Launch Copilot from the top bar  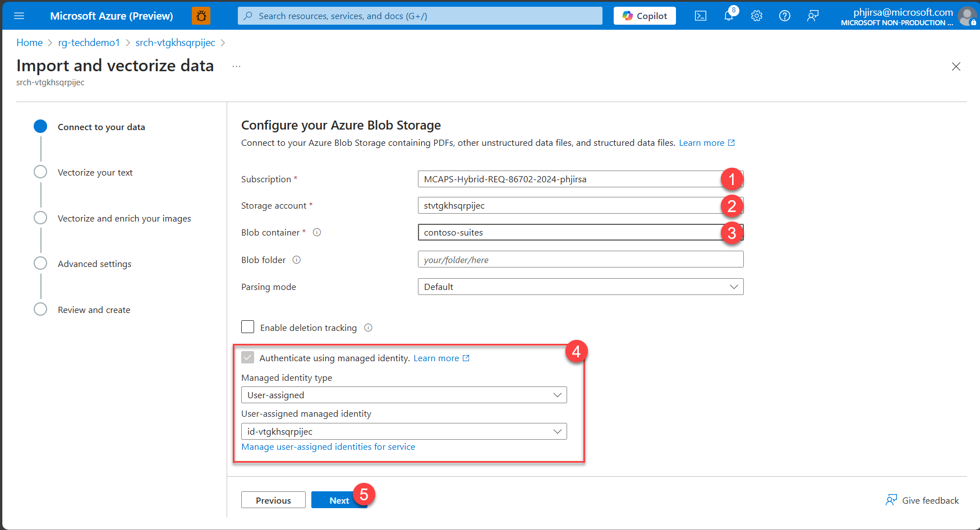644,16
